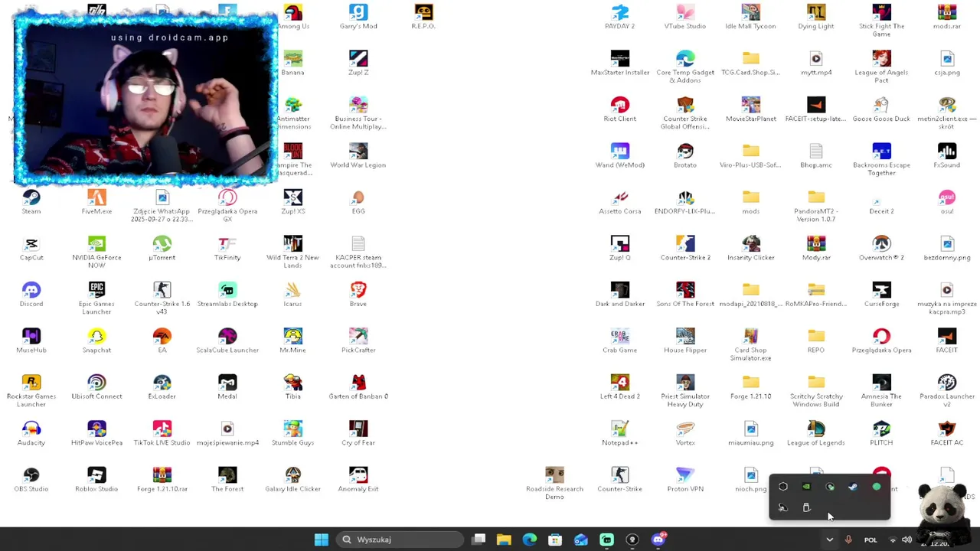The width and height of the screenshot is (980, 551).
Task: Open the Assetto Corsa desktop icon
Action: [620, 202]
